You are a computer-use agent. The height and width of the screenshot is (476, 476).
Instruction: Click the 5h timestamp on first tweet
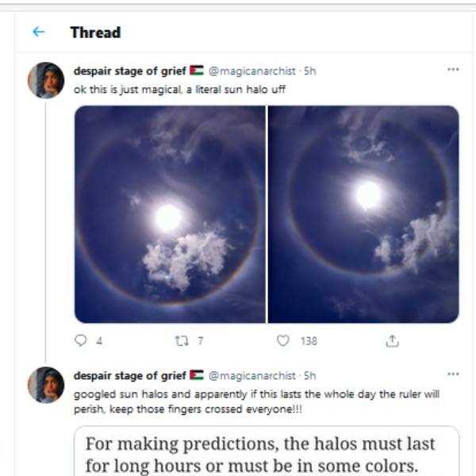(310, 71)
